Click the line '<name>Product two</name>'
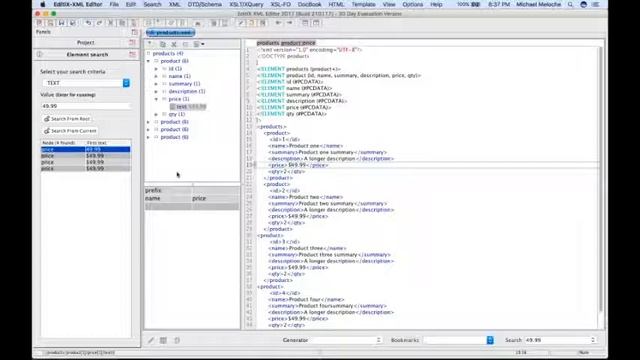Image resolution: width=640 pixels, height=360 pixels. coord(306,197)
